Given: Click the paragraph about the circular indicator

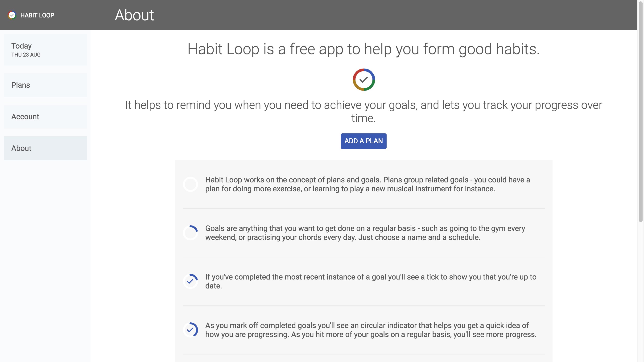Looking at the screenshot, I should [x=371, y=330].
